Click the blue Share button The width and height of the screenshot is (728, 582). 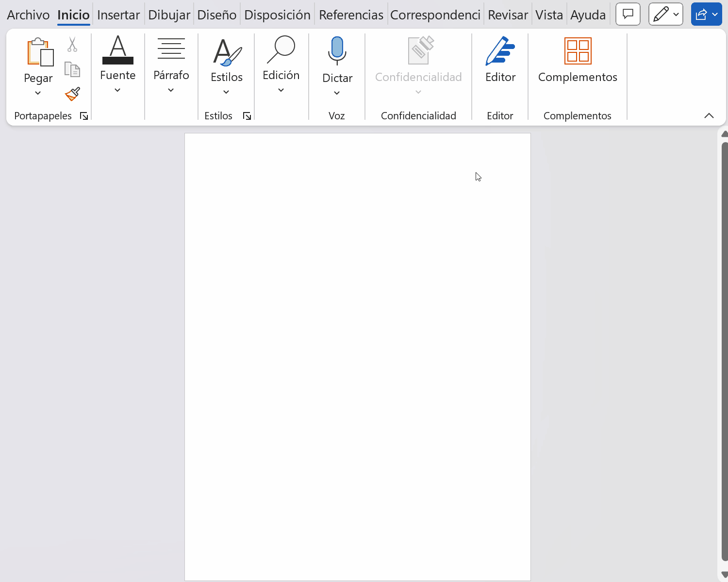(706, 15)
